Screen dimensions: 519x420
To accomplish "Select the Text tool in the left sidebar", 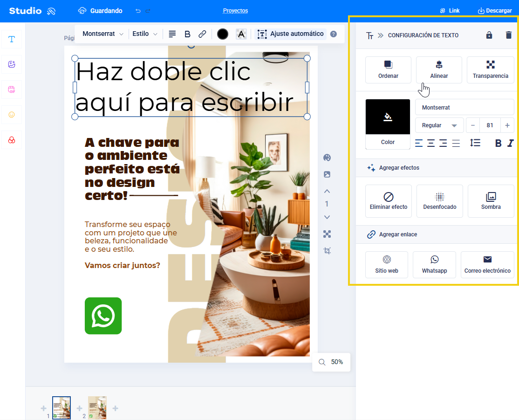I will click(12, 39).
